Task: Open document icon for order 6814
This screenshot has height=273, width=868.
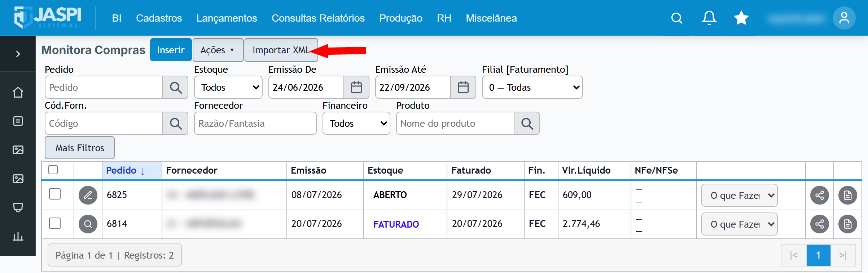Action: [848, 224]
